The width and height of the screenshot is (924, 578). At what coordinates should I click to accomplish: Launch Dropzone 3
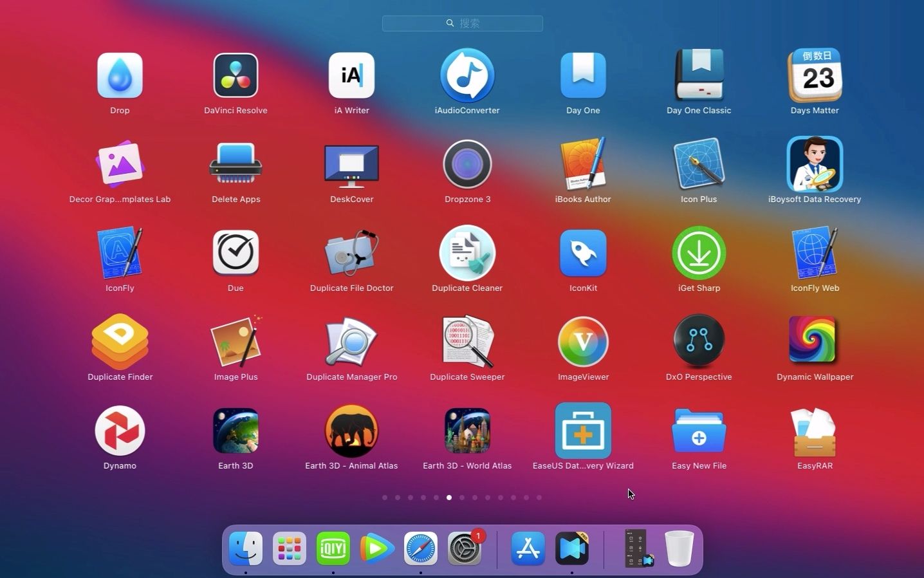click(x=467, y=164)
